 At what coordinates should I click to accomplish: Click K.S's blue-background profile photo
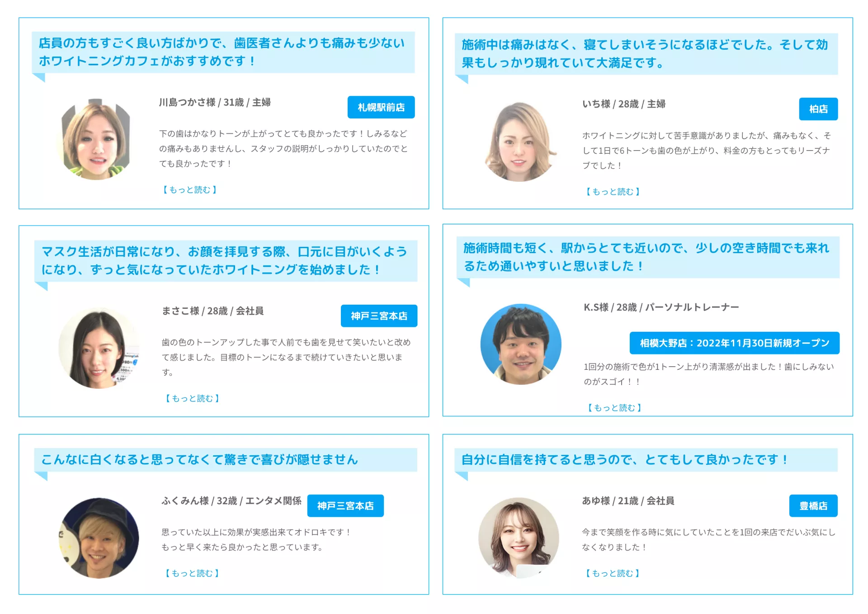521,344
